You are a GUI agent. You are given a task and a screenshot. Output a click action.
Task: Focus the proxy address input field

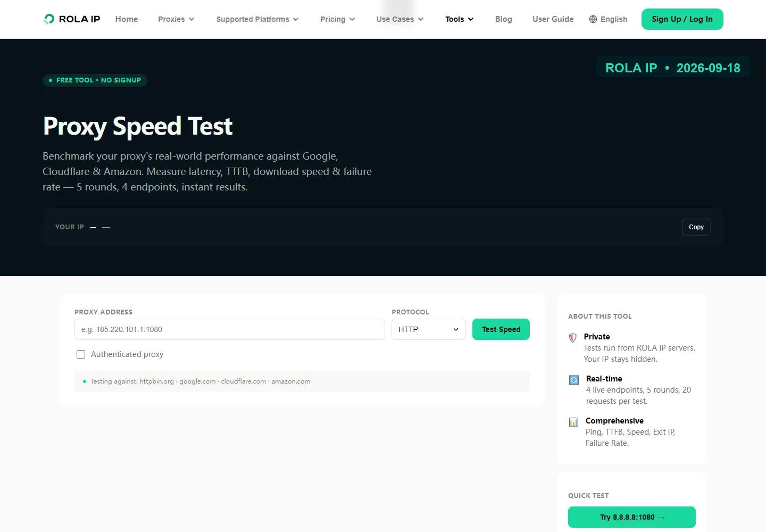230,329
